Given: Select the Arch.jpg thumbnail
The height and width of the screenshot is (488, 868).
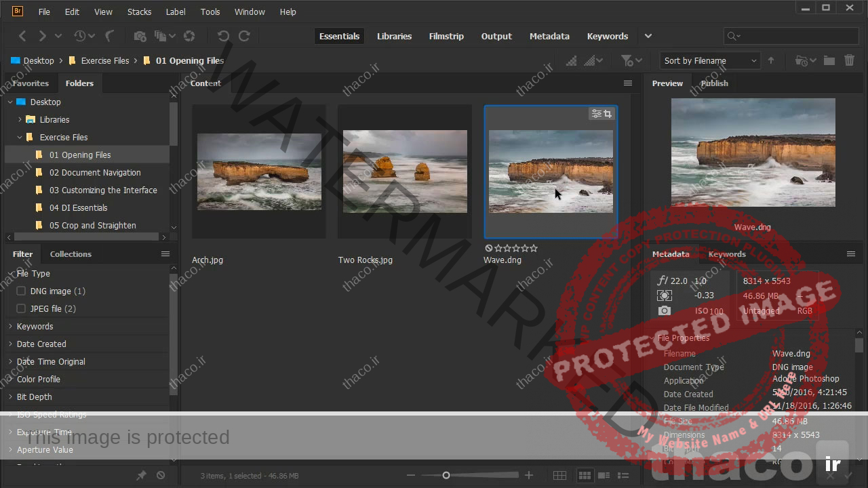Looking at the screenshot, I should [259, 171].
